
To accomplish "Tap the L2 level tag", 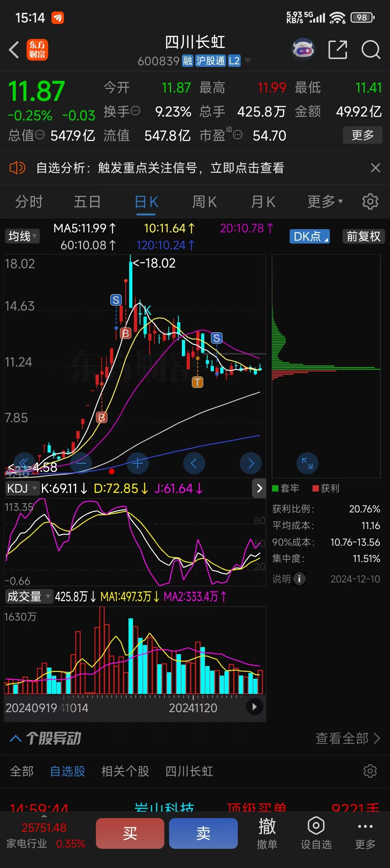I will [234, 61].
